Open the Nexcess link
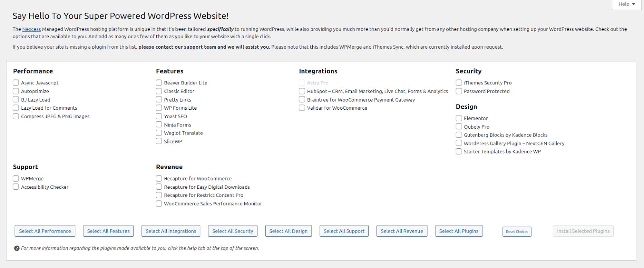This screenshot has width=644, height=268. (31, 29)
